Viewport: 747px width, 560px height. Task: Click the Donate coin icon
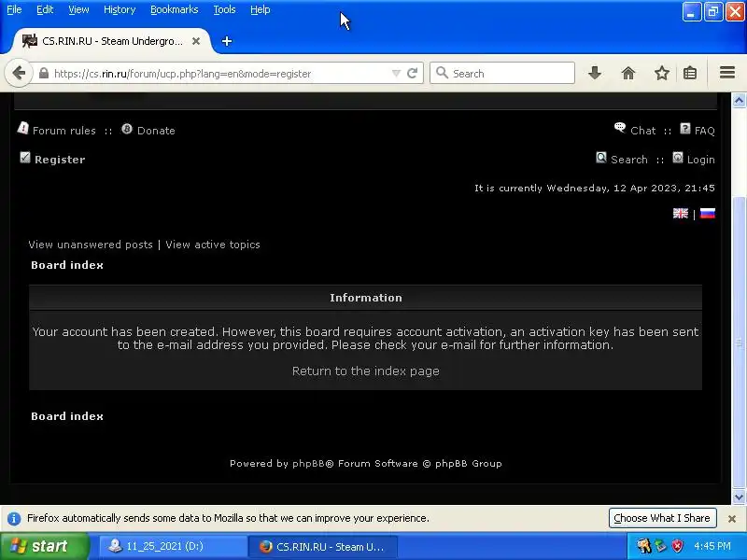[x=127, y=129]
